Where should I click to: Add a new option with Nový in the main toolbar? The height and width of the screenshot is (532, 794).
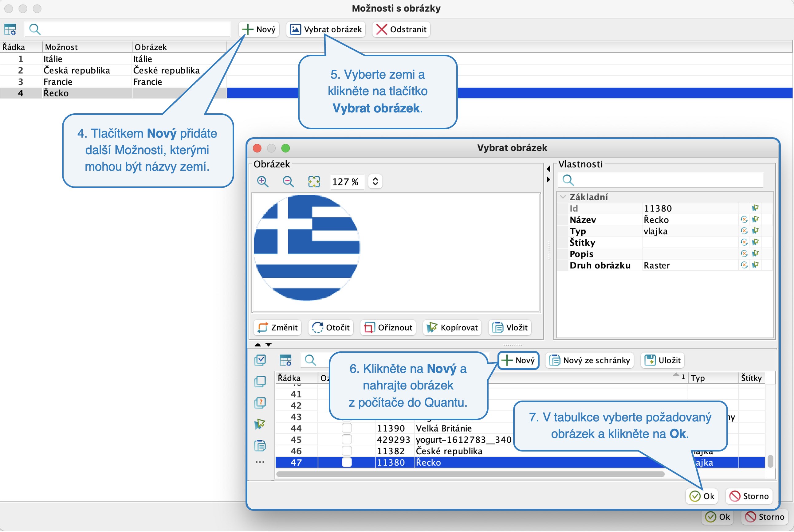pos(259,29)
